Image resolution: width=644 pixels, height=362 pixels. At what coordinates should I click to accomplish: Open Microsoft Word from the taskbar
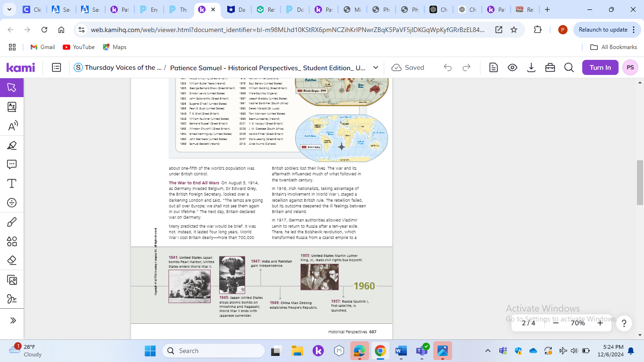pyautogui.click(x=401, y=351)
